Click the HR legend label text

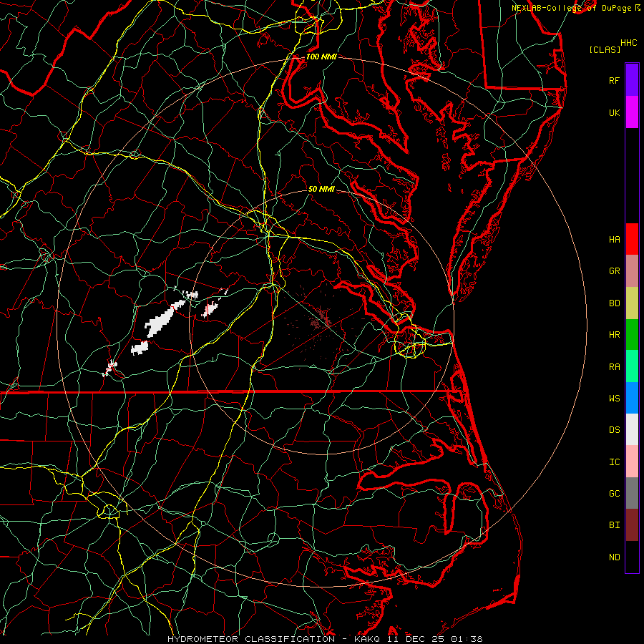[614, 335]
